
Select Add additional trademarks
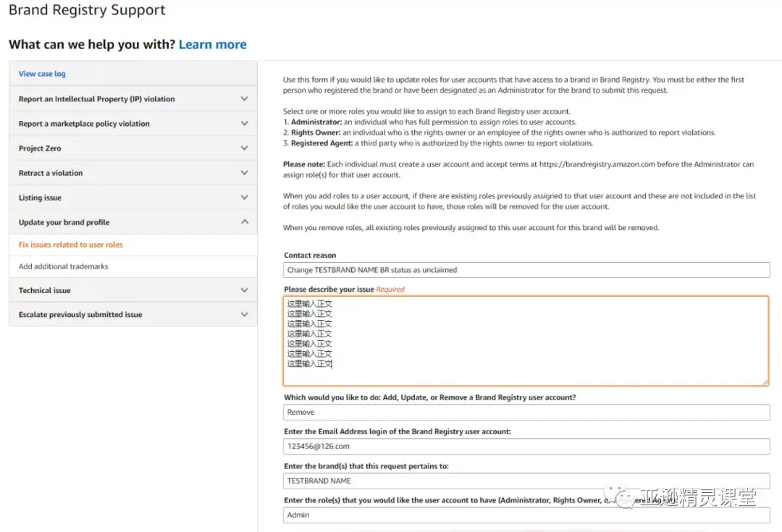[x=63, y=267]
